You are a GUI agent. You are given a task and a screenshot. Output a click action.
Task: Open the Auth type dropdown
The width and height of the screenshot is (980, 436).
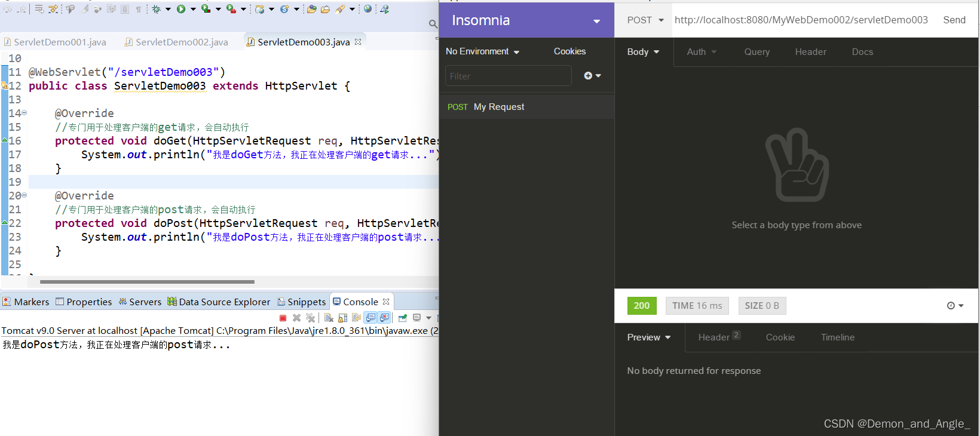(x=702, y=52)
